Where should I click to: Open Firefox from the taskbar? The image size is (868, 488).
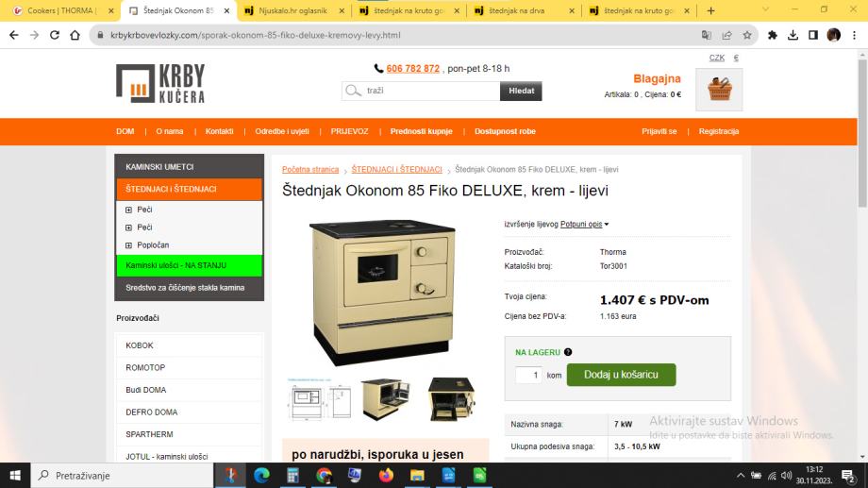tap(386, 476)
